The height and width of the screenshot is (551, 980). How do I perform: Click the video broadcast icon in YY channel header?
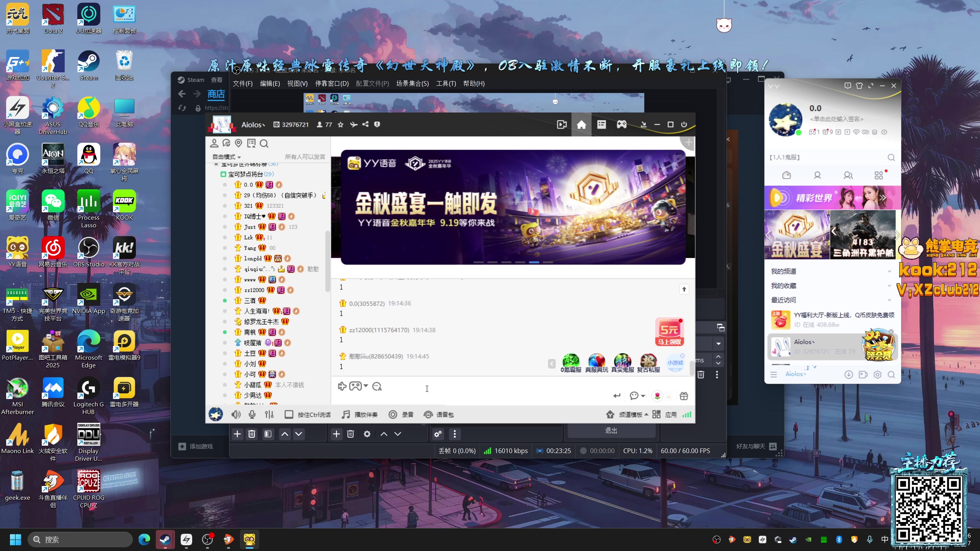click(562, 125)
